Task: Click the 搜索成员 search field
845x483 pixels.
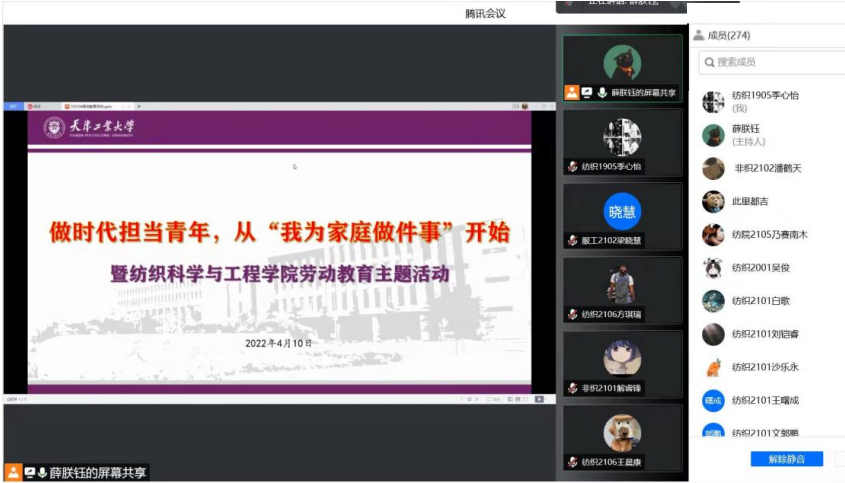Action: coord(772,63)
